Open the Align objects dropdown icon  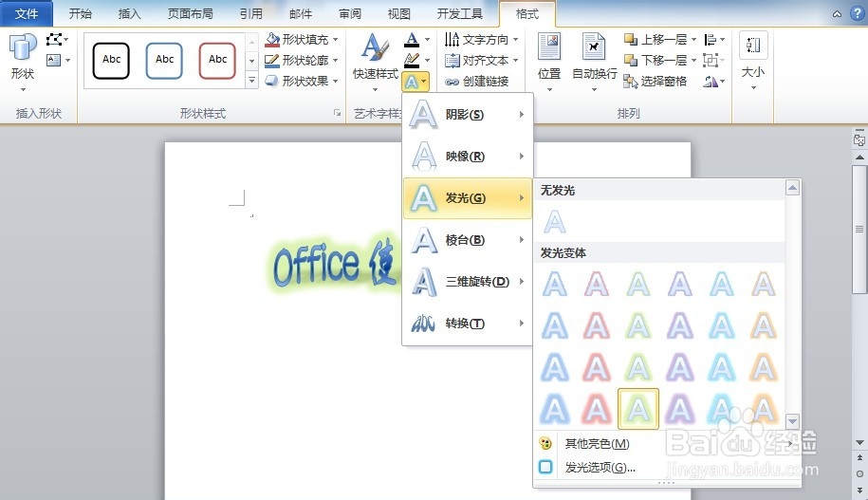pyautogui.click(x=714, y=39)
